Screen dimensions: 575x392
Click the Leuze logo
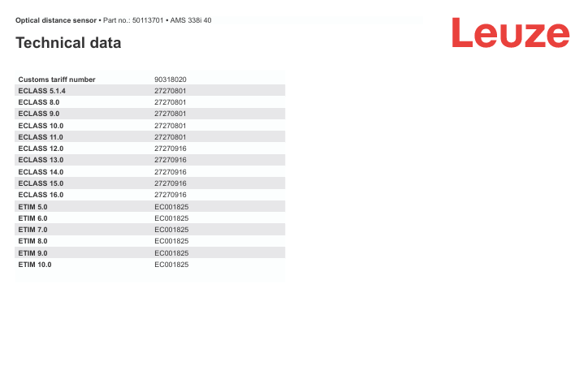(x=510, y=33)
